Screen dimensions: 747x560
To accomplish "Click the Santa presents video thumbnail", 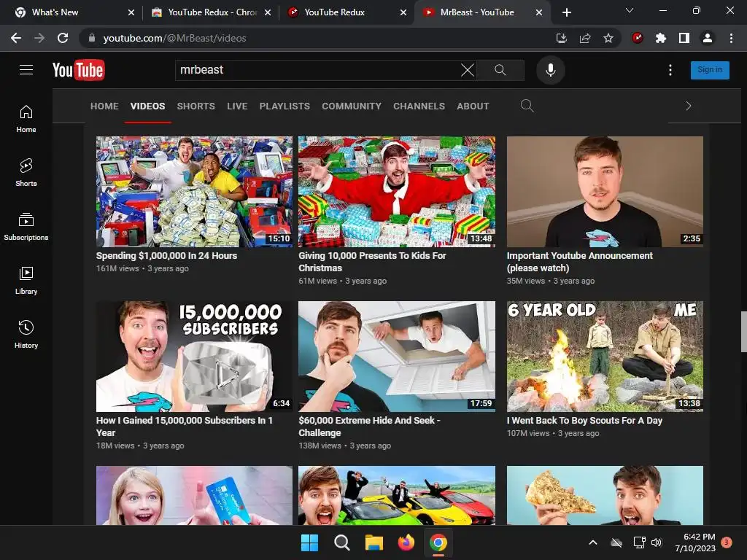I will [x=396, y=192].
